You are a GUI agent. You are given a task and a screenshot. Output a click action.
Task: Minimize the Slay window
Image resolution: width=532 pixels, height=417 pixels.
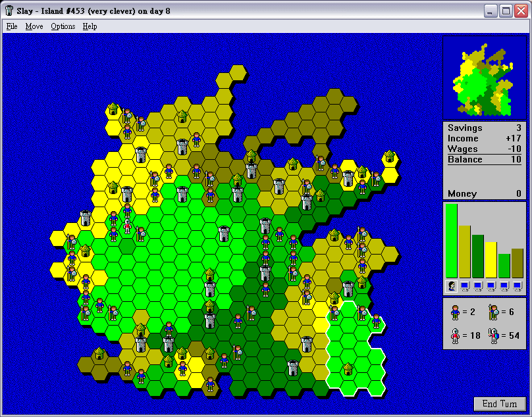pos(490,11)
